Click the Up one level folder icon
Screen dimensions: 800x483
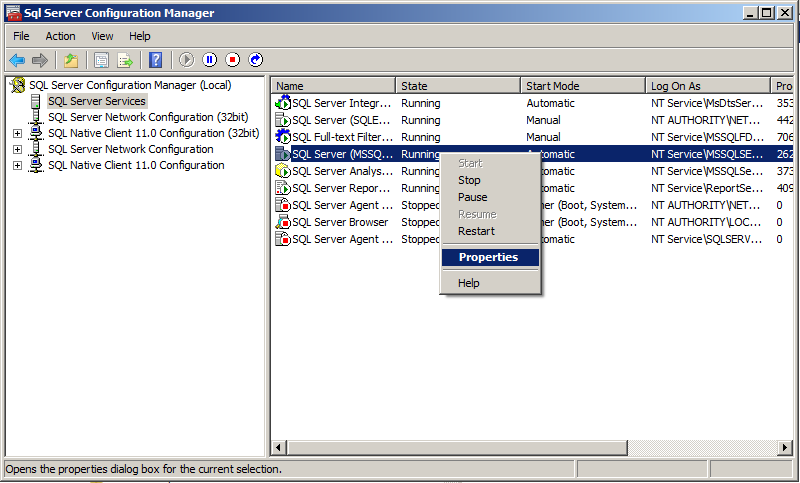click(71, 60)
